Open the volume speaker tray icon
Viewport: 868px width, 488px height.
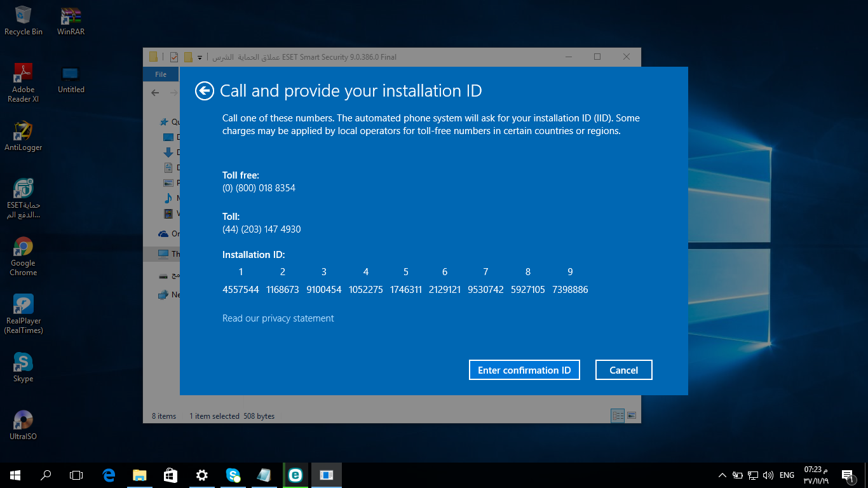tap(768, 475)
